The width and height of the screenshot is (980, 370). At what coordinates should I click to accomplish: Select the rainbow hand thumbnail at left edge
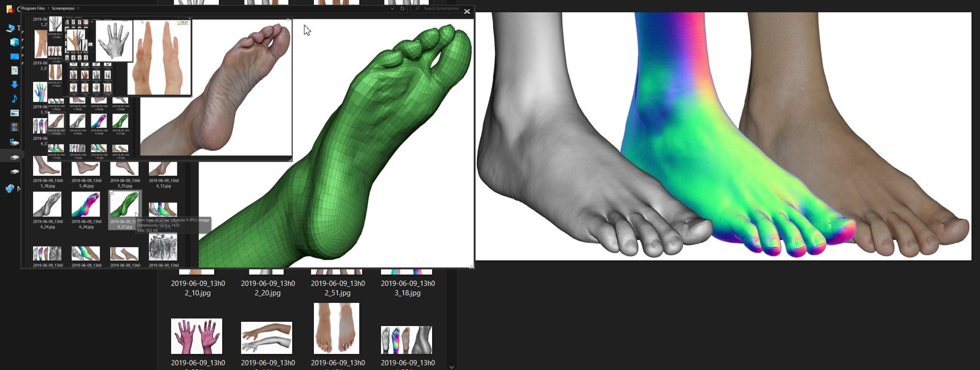click(40, 92)
